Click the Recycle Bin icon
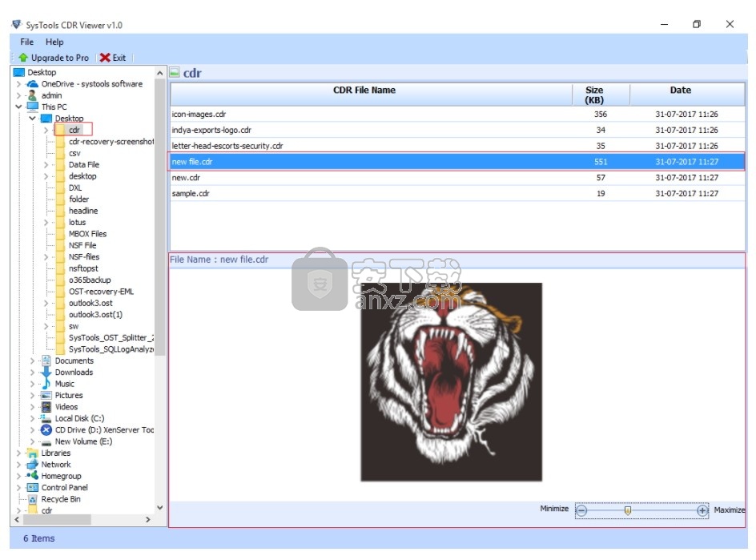The image size is (756, 560). (x=32, y=499)
